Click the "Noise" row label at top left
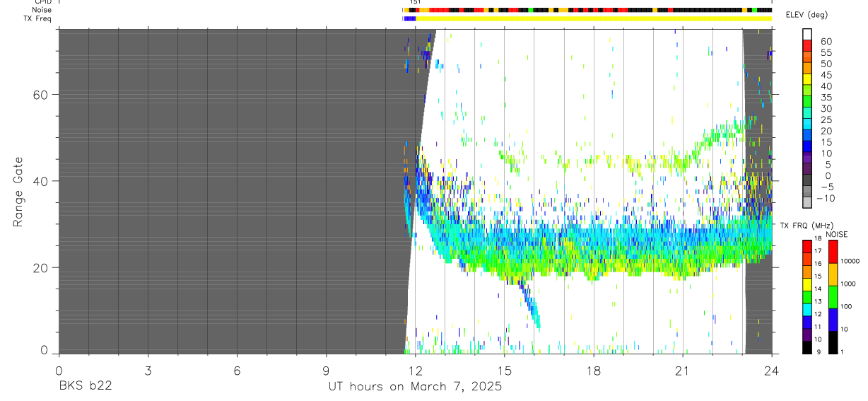The height and width of the screenshot is (401, 868). coord(42,11)
